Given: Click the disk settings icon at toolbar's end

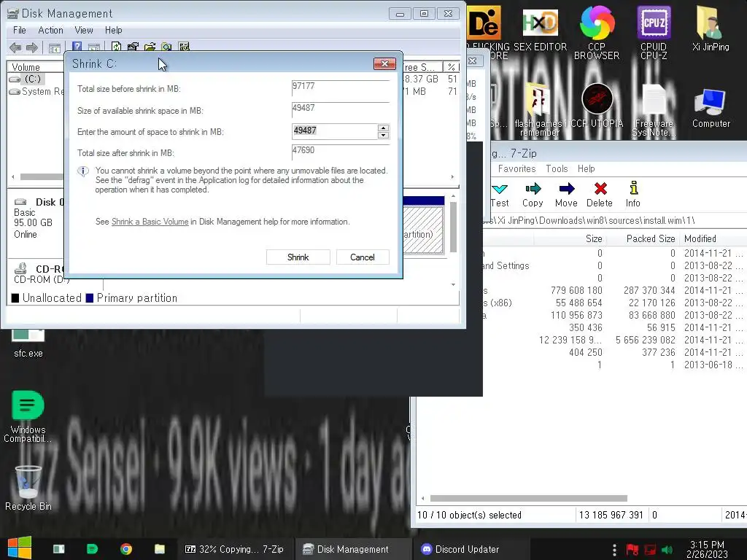Looking at the screenshot, I should click(184, 47).
